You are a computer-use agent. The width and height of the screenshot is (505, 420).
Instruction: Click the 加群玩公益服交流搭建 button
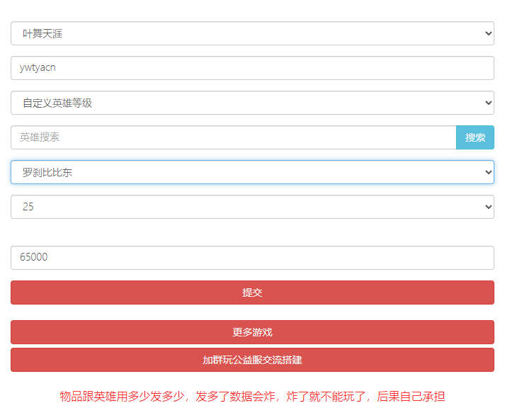point(252,360)
